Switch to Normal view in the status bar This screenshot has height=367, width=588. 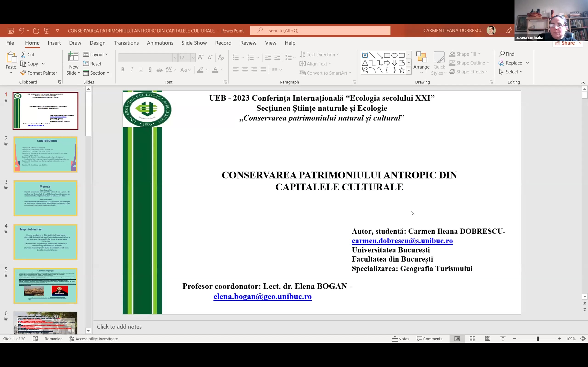tap(457, 339)
